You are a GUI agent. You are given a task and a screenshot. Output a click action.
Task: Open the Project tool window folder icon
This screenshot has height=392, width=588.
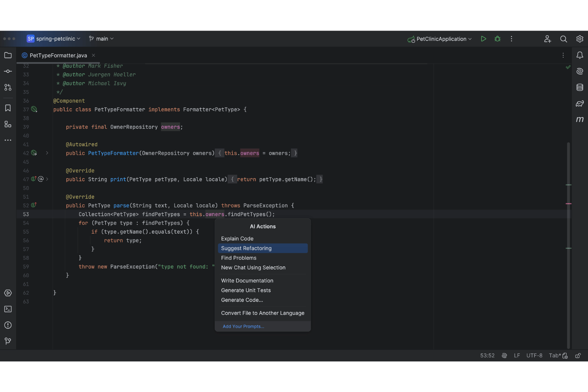click(8, 55)
